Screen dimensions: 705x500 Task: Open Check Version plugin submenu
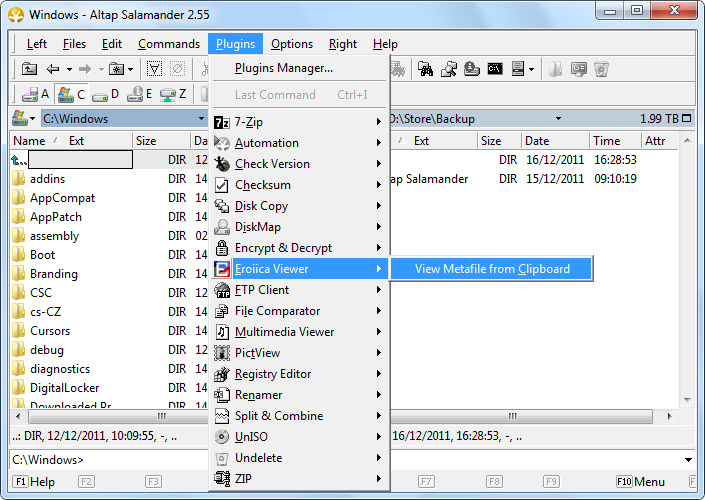[299, 164]
